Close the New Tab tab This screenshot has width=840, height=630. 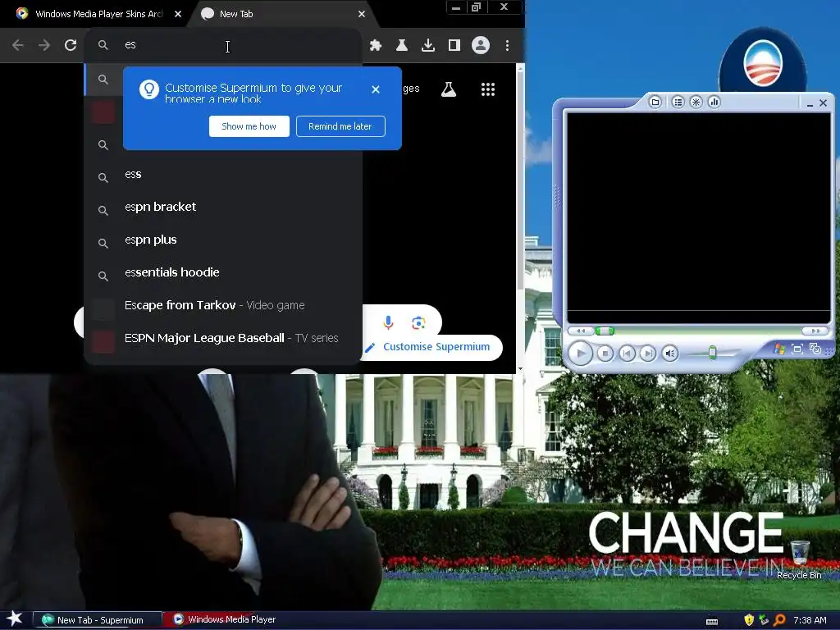362,14
